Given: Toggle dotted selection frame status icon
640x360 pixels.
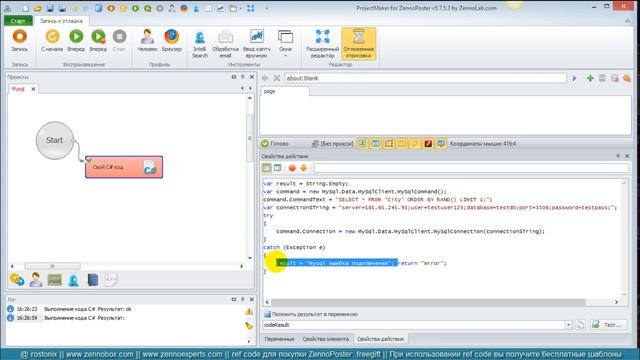Looking at the screenshot, I should pos(389,143).
